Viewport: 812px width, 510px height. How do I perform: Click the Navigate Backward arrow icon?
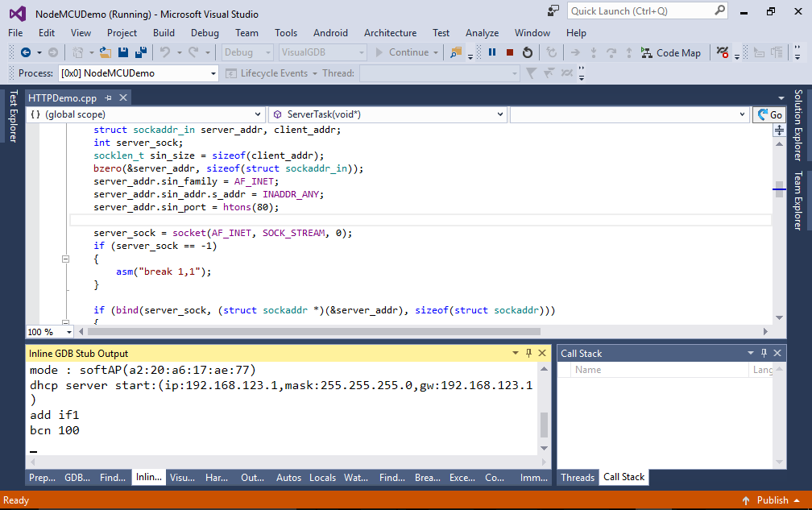[x=26, y=52]
